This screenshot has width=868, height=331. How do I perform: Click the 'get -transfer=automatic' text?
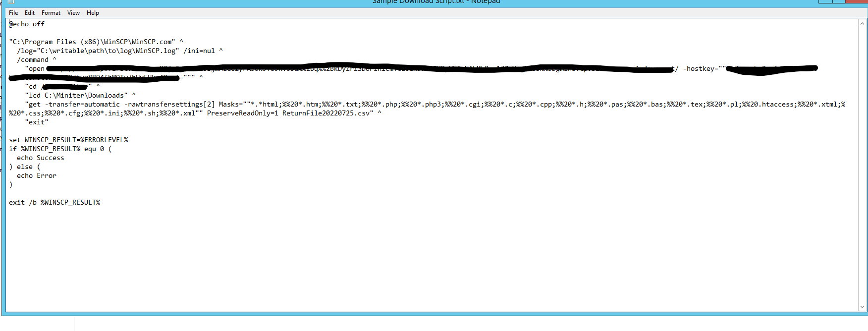(74, 105)
